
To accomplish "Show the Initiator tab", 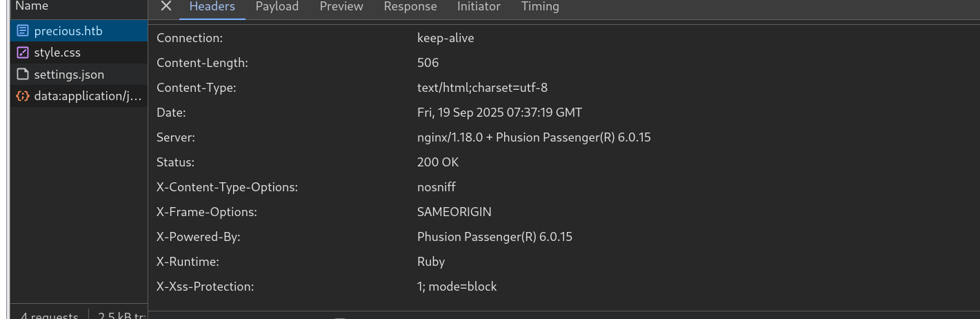I will [479, 6].
